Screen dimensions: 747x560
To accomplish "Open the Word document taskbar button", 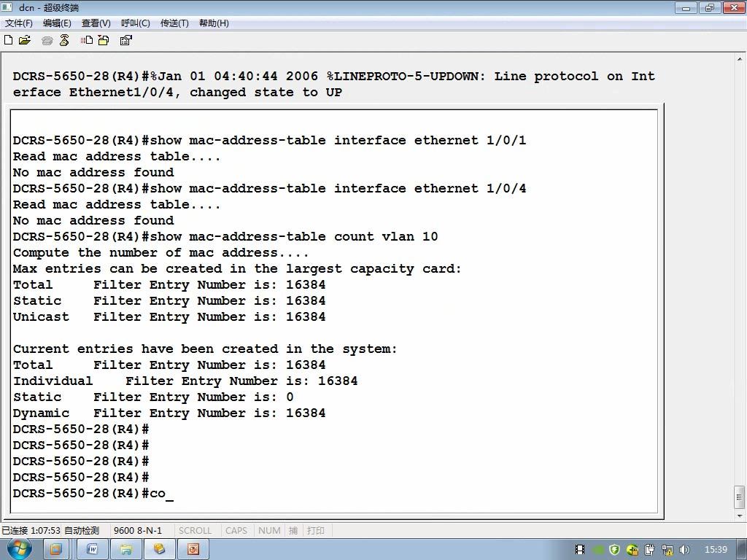I will (92, 550).
